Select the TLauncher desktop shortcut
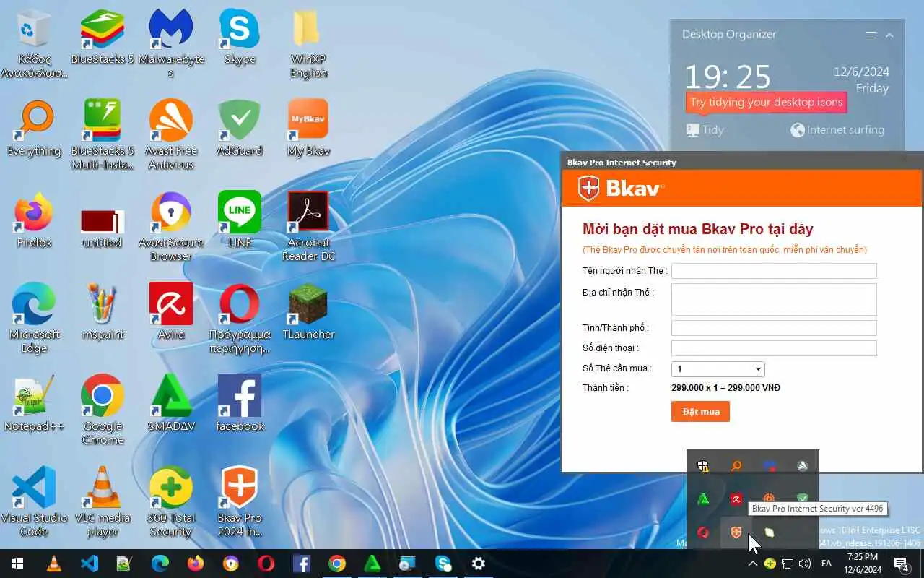924x578 pixels. coord(308,312)
